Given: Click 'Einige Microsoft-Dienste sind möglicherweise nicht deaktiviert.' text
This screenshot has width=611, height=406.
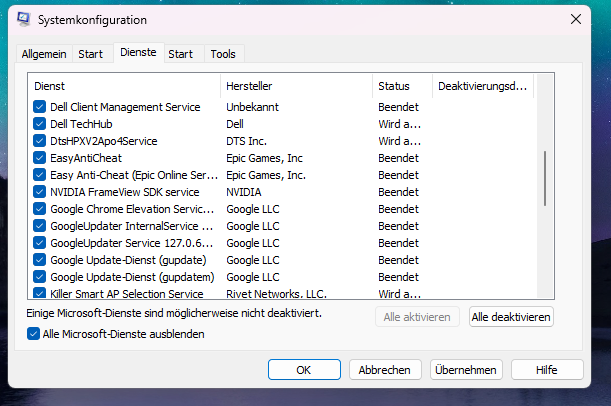Looking at the screenshot, I should coord(174,313).
